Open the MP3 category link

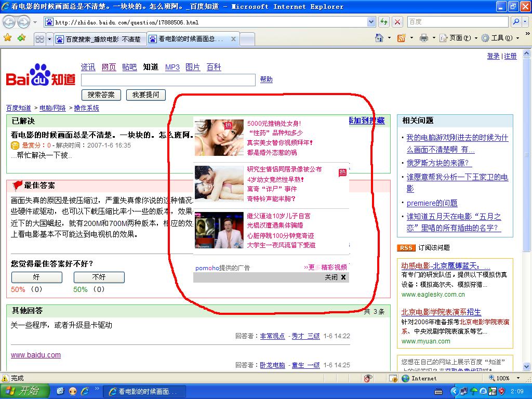pyautogui.click(x=172, y=67)
